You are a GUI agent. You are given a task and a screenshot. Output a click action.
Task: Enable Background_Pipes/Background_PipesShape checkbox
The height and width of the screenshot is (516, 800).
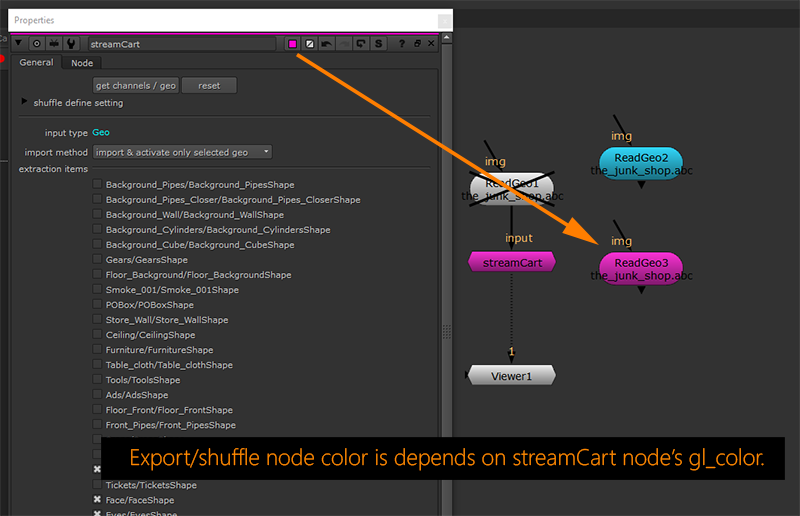point(98,185)
